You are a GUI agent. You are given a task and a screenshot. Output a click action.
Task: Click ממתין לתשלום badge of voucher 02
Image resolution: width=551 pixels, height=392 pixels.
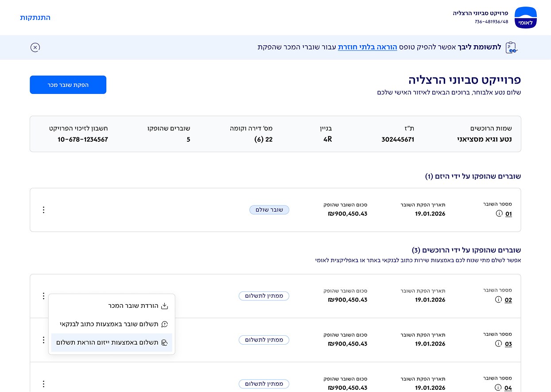(264, 296)
